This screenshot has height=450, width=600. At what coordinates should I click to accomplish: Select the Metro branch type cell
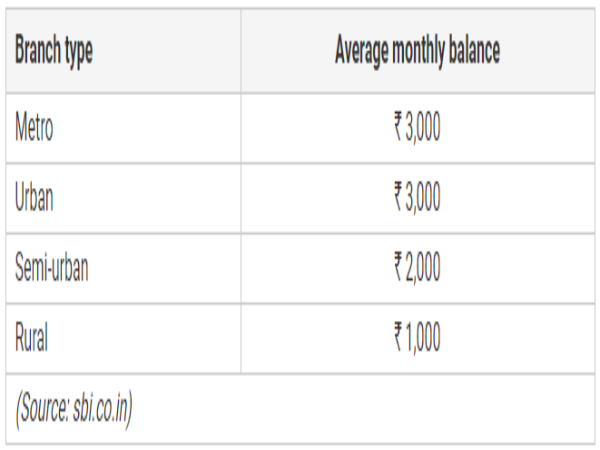coord(35,128)
